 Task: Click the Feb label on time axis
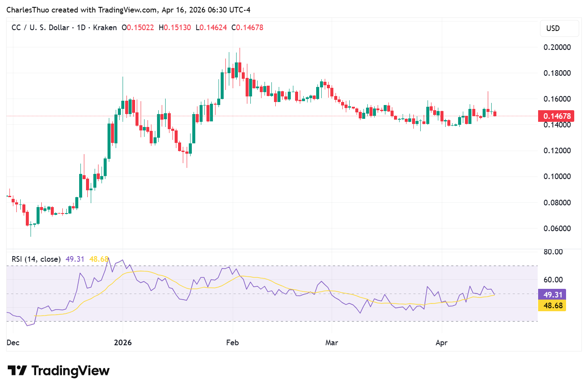[232, 343]
